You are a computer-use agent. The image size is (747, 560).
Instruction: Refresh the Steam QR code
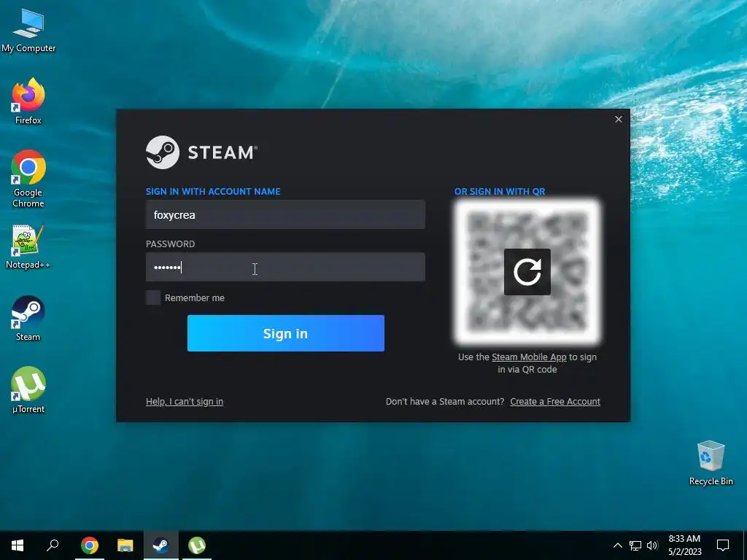(x=527, y=272)
